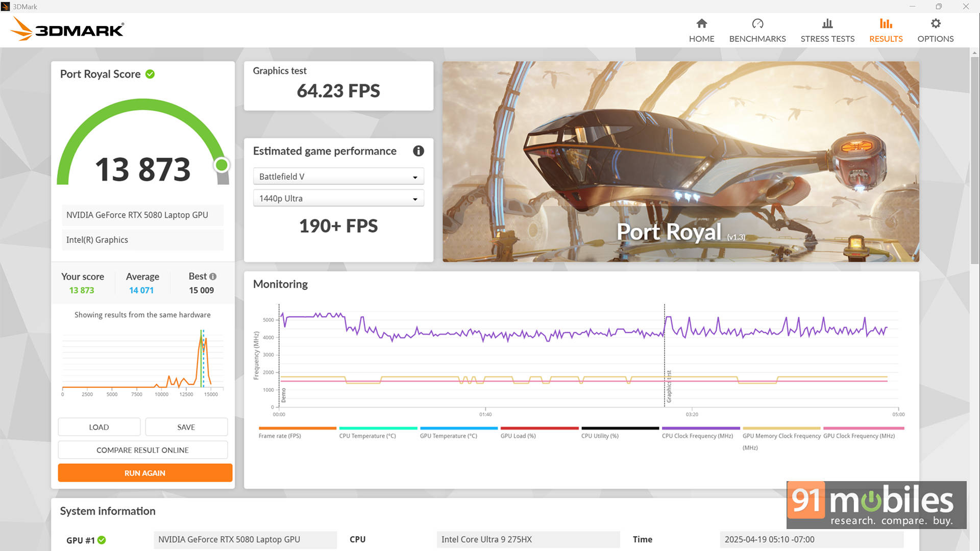
Task: Click the 64.23 FPS graphics test value
Action: (338, 91)
